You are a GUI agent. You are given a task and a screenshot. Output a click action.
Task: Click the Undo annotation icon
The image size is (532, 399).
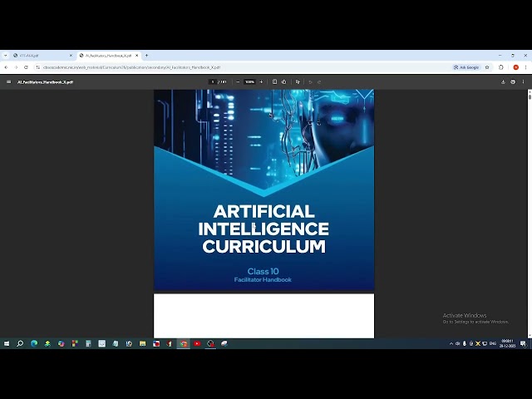tap(310, 82)
